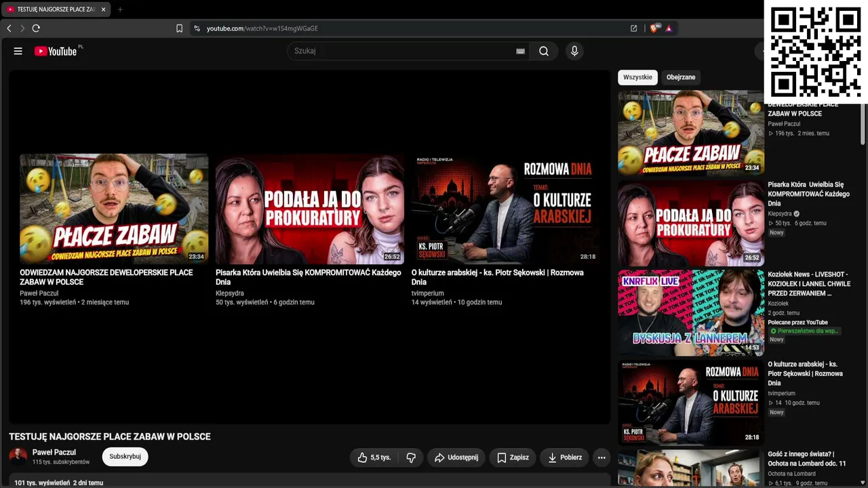Image resolution: width=868 pixels, height=488 pixels.
Task: Start voice search with the microphone
Action: [x=574, y=51]
